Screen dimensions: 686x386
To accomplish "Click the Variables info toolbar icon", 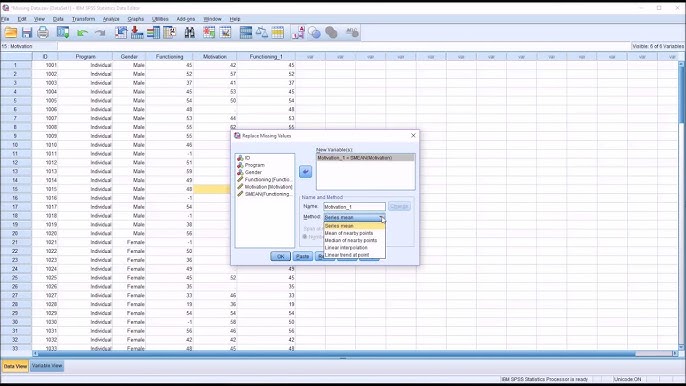I will (x=153, y=32).
